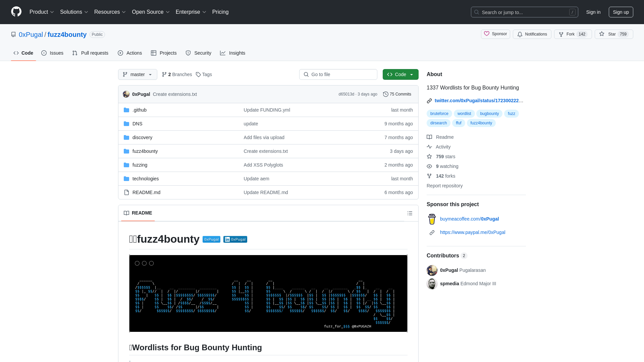Viewport: 644px width, 362px height.
Task: Click the Security shield tab icon
Action: pos(189,53)
